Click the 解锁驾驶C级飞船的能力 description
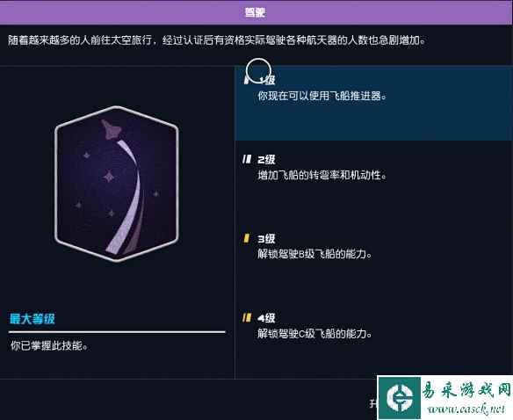Image resolution: width=513 pixels, height=420 pixels. coord(314,334)
